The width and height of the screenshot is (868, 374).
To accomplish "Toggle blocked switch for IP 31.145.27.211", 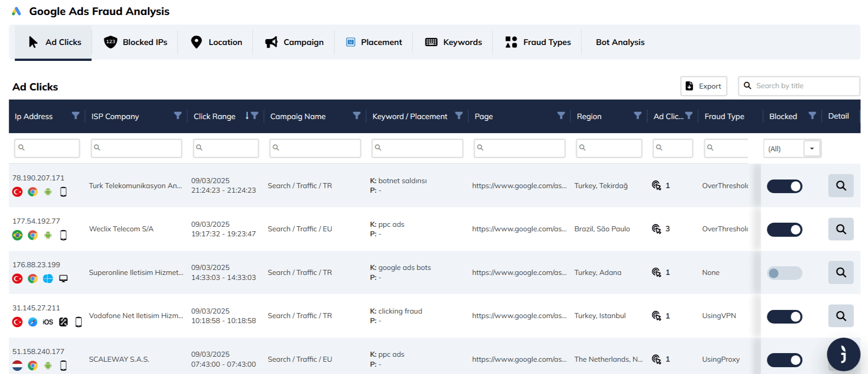I will [x=784, y=317].
